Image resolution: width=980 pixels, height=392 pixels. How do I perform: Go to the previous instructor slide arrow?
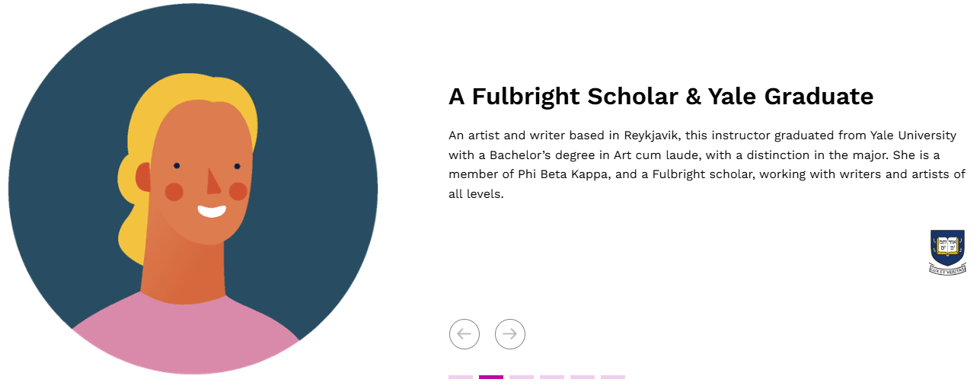click(x=464, y=333)
